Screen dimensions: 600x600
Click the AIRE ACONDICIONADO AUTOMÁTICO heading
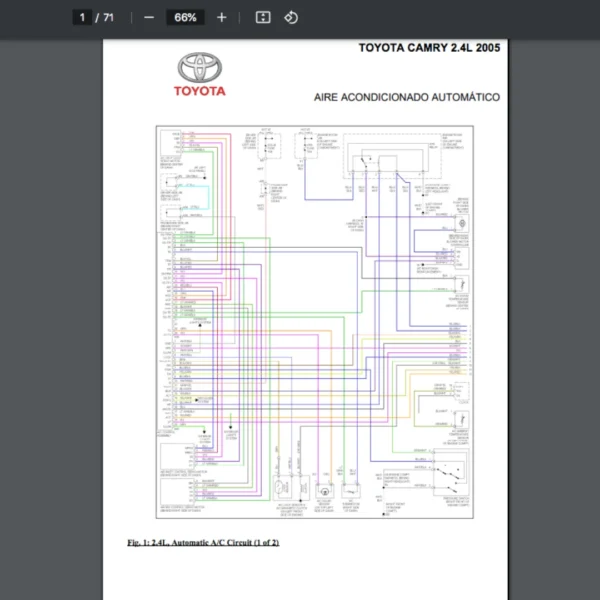pos(406,97)
